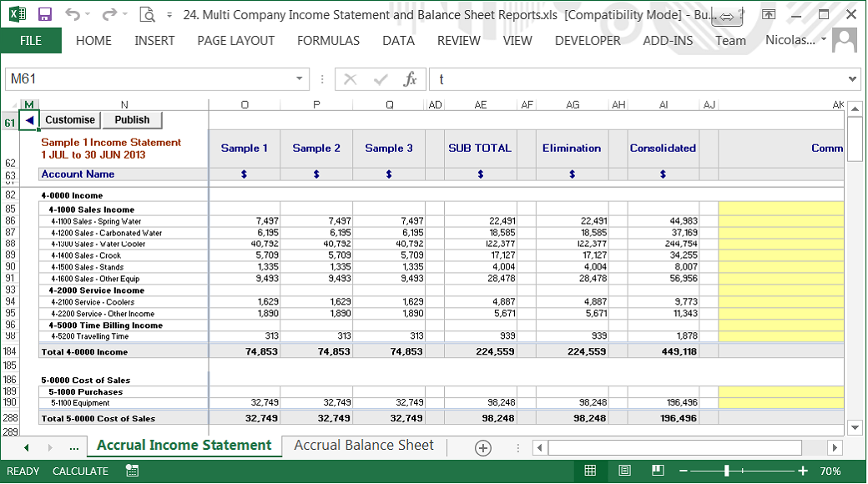Click the user account avatar icon

pos(845,39)
